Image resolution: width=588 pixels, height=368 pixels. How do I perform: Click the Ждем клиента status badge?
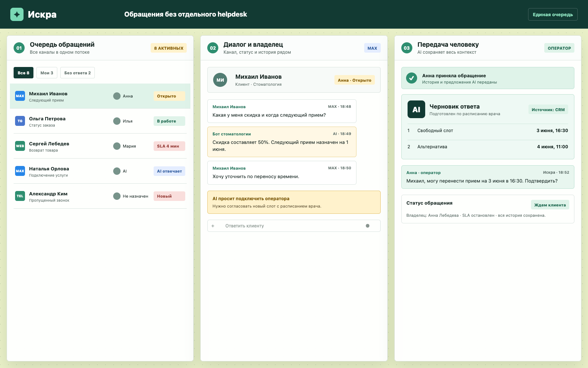[550, 205]
